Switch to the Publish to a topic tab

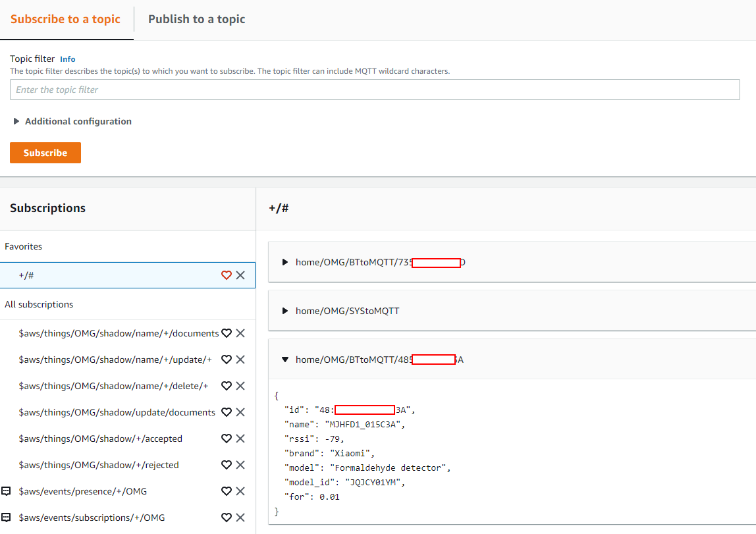tap(196, 19)
